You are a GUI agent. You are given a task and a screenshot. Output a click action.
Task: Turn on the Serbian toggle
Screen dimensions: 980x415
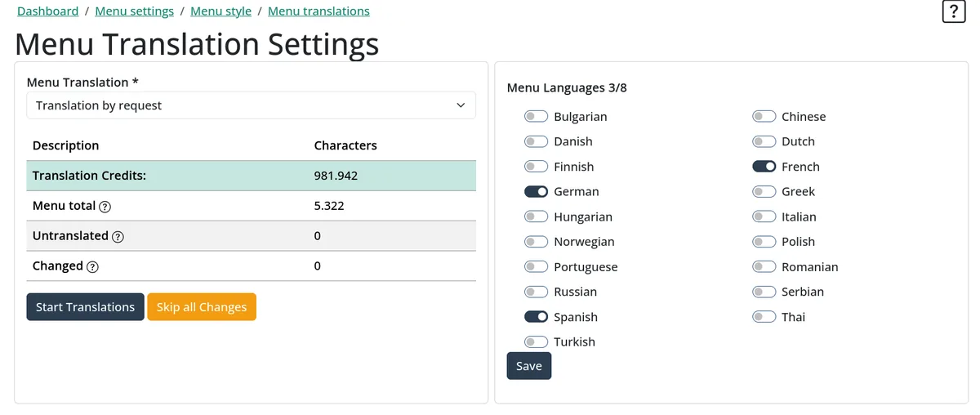[764, 292]
